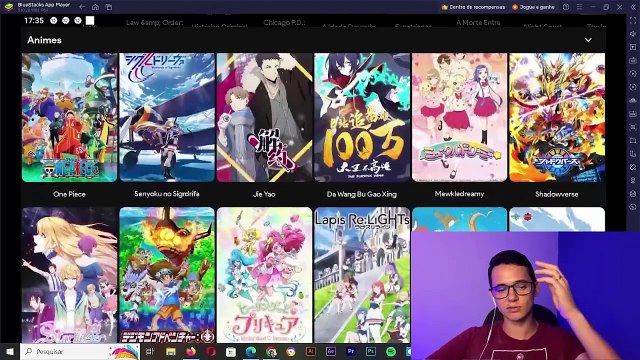
Task: Open Google Chrome from taskbar
Action: 271,351
